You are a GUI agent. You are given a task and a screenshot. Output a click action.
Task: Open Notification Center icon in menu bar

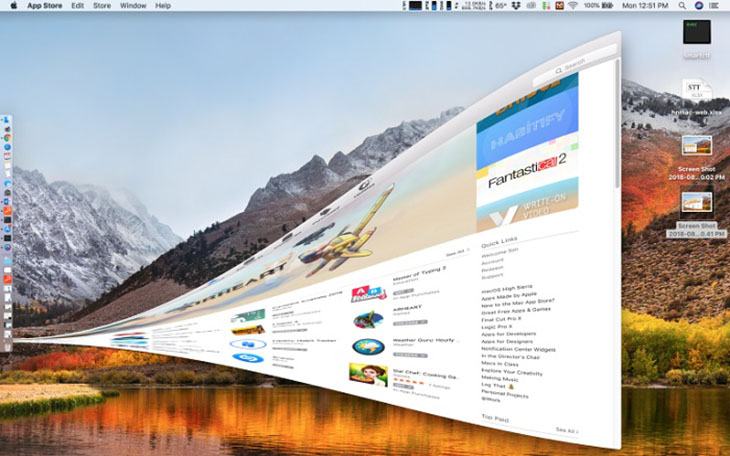click(x=714, y=6)
